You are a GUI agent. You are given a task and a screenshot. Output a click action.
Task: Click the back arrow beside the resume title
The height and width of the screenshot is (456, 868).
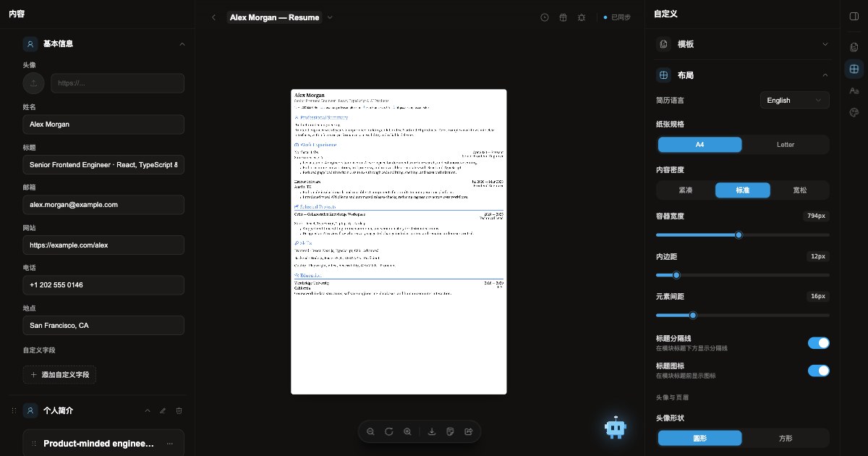[213, 17]
